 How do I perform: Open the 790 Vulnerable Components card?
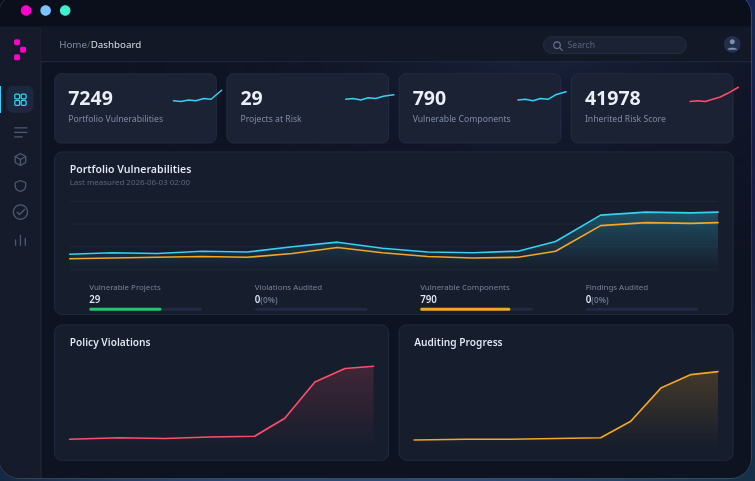480,108
